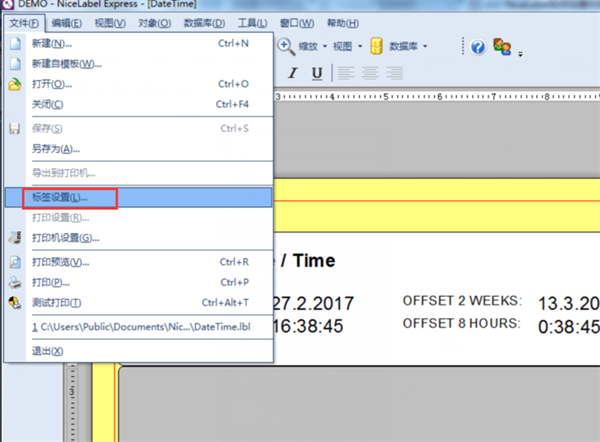
Task: Open the 工具(L) menu in menu bar
Action: point(252,23)
